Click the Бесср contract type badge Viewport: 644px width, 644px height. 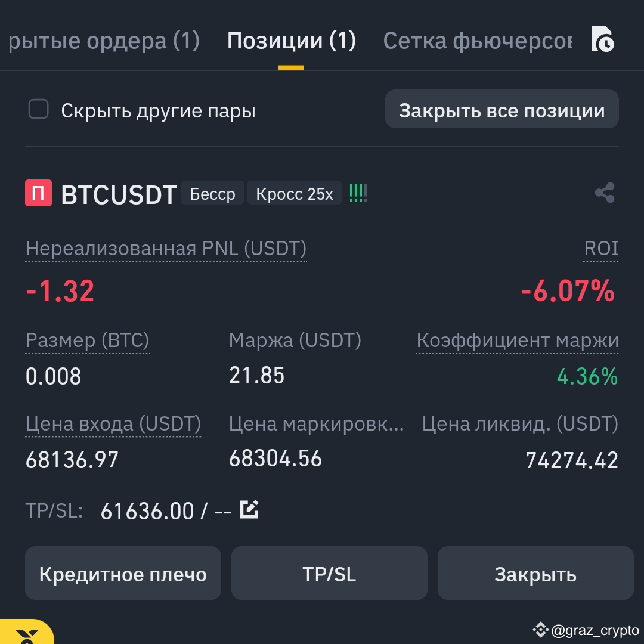tap(212, 193)
